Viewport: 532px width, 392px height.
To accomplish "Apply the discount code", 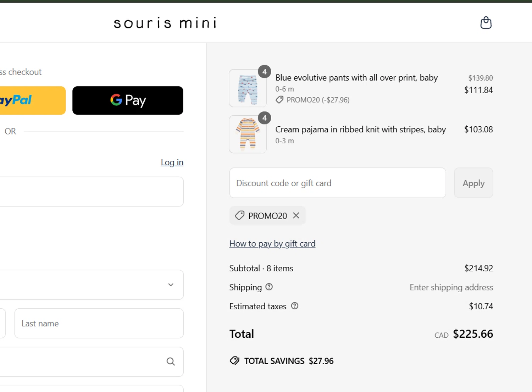I will tap(473, 183).
